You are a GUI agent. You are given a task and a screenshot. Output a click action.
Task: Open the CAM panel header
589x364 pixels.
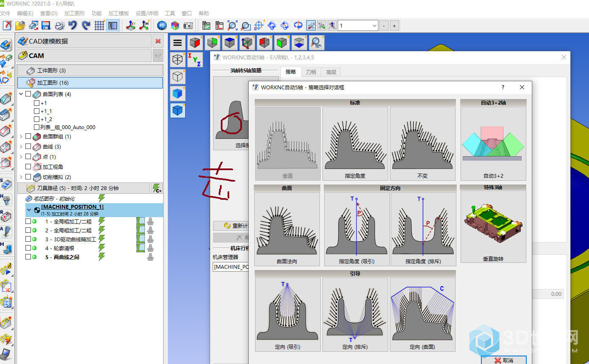(84, 55)
